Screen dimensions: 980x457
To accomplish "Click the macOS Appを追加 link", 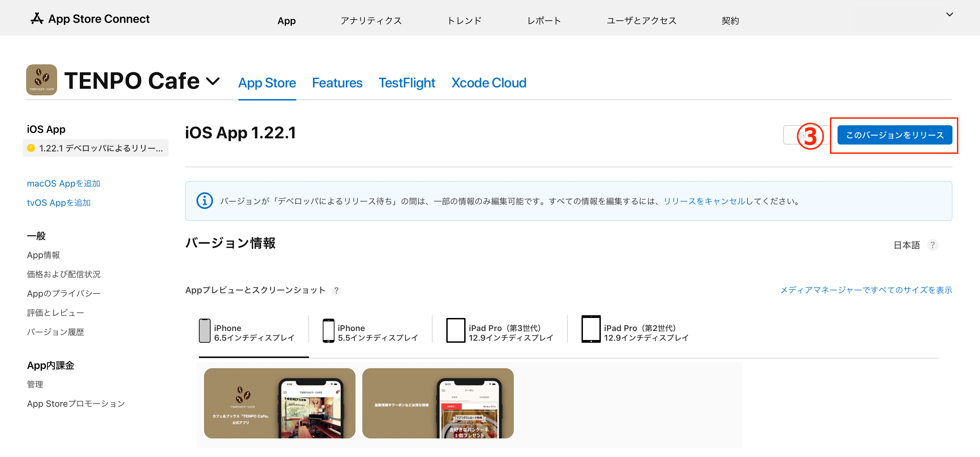I will 64,183.
